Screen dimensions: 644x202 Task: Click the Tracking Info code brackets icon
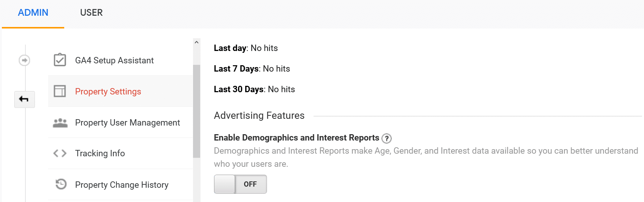click(60, 153)
